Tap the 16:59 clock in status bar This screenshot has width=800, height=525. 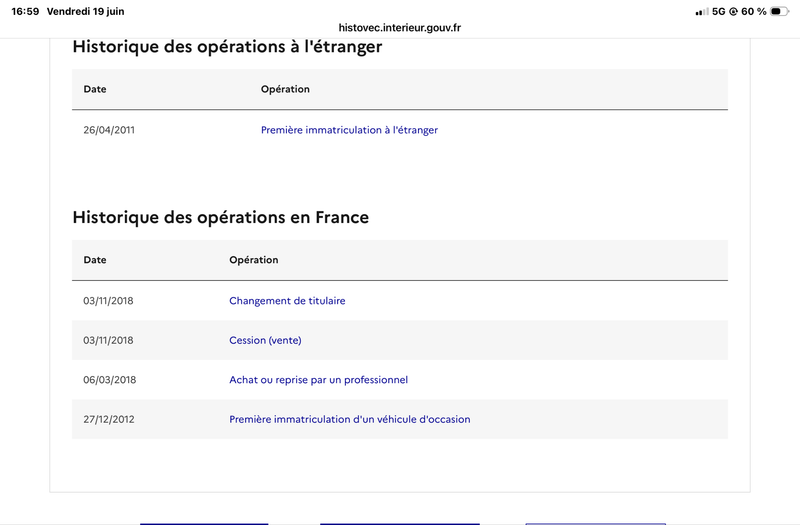[x=25, y=11]
